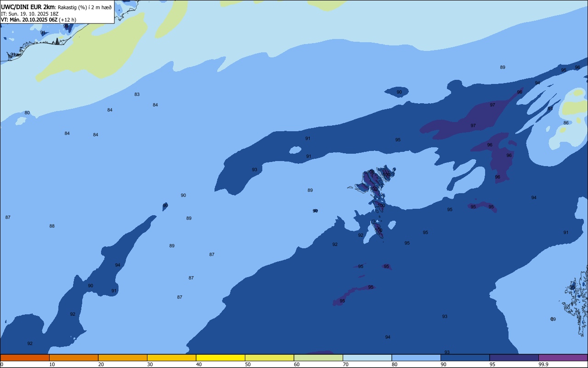This screenshot has width=588, height=368.
Task: Click the 80–90 light blue legend swatch
Action: (x=416, y=357)
